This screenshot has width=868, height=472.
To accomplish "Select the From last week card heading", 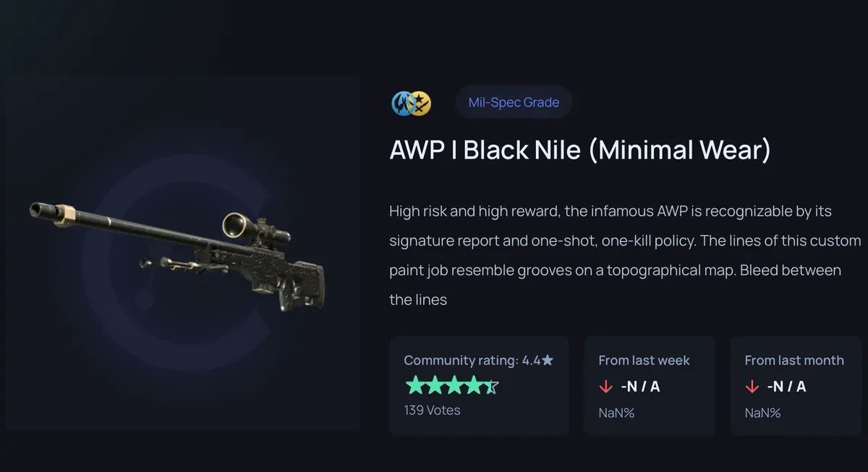I will coord(644,360).
